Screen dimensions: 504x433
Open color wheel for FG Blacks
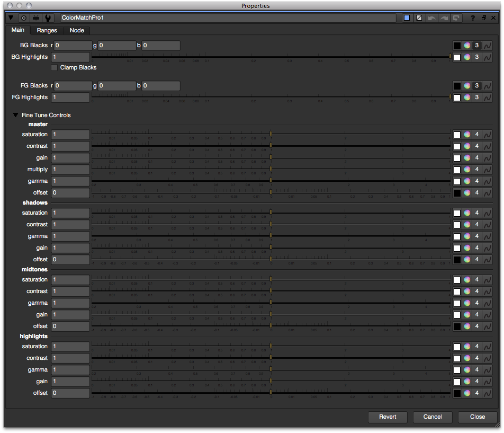(x=467, y=85)
